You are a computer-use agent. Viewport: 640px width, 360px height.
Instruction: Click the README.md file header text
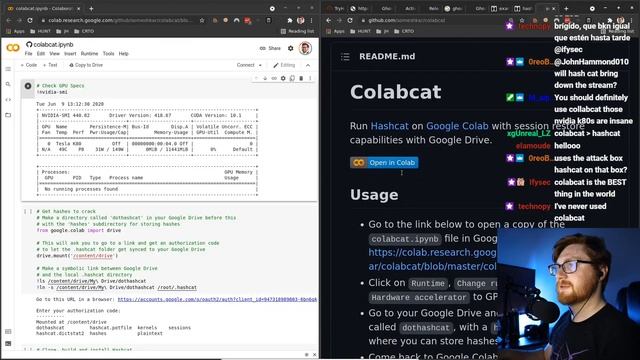point(387,56)
